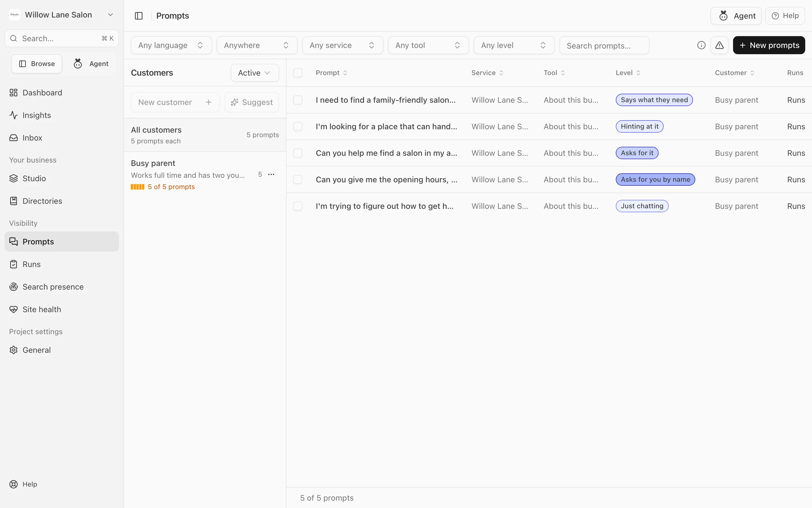Open the Inbox section
This screenshot has height=508, width=812.
62,138
